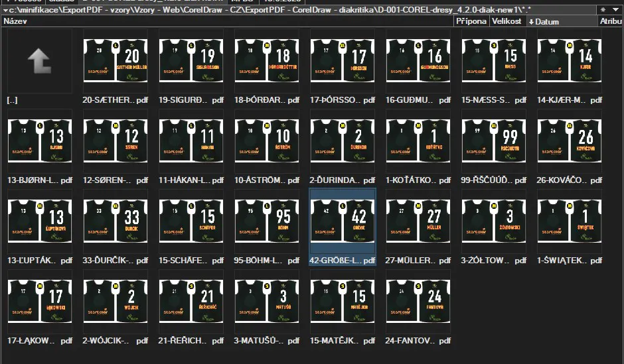Select the 33-ĎURČÍK pdf thumbnail

coord(116,221)
